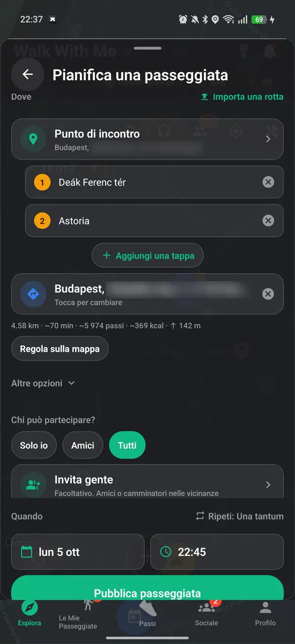Open Punto di incontro chevron
This screenshot has height=644, width=295.
coord(268,139)
